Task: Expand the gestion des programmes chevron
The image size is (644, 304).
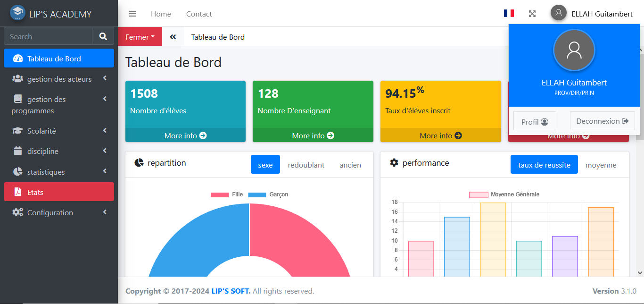Action: [x=105, y=99]
